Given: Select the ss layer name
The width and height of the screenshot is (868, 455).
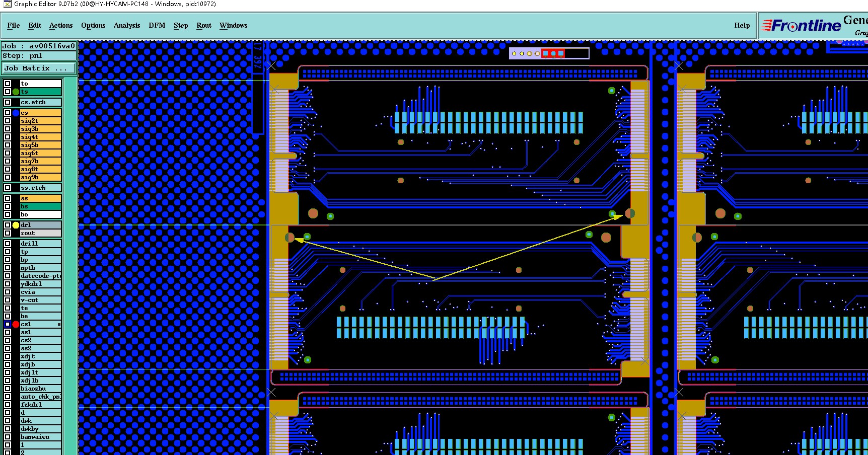Looking at the screenshot, I should coord(40,198).
